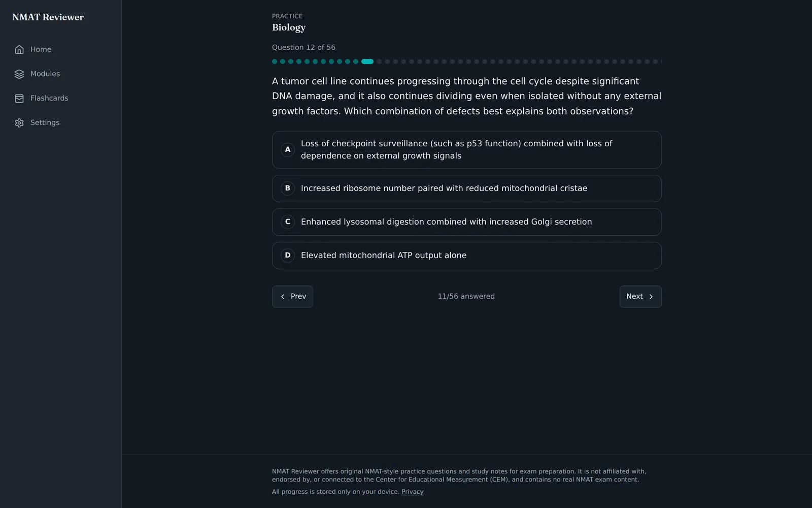Go to next question with Next button
812x508 pixels.
click(x=640, y=297)
